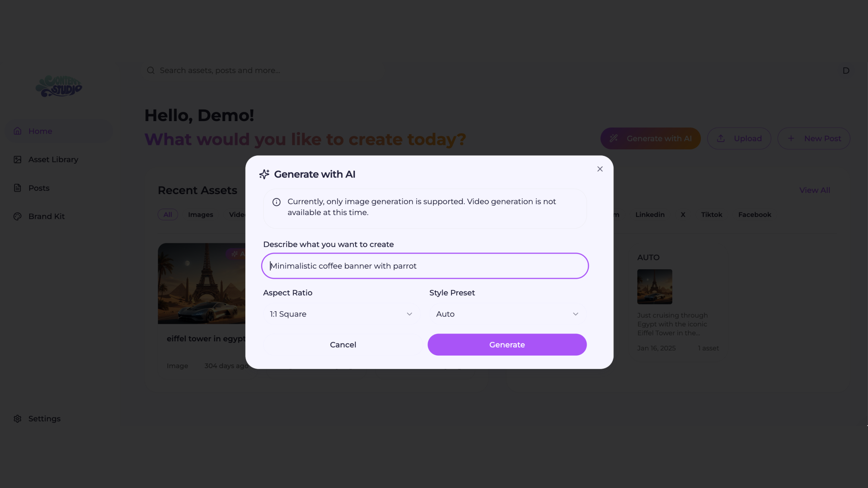Close the Generate with AI dialog

(x=600, y=169)
